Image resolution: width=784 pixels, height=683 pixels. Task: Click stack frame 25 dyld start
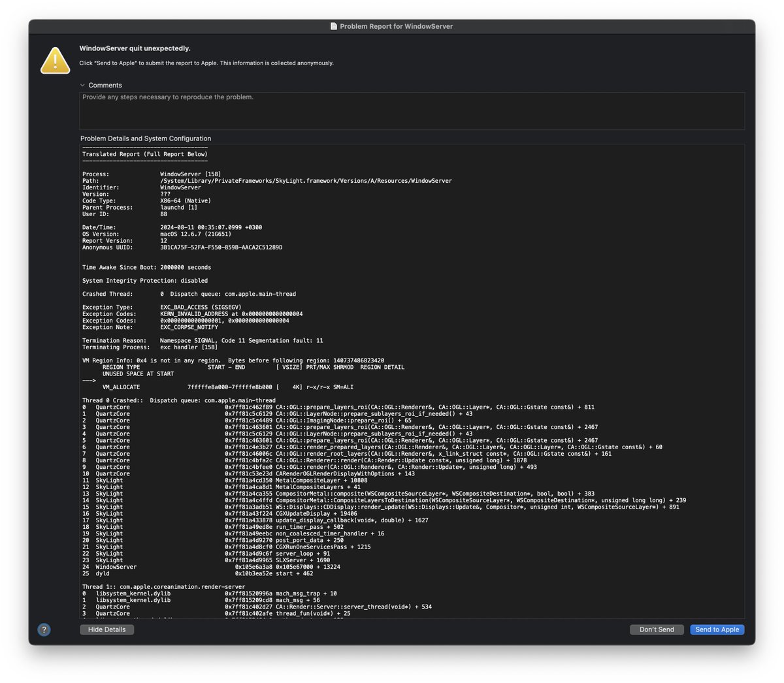click(x=198, y=574)
